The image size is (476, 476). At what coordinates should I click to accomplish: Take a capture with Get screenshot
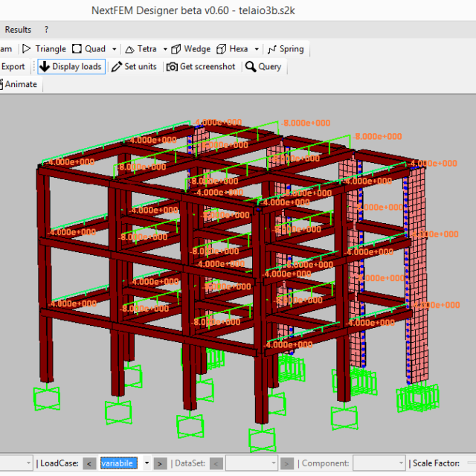coord(201,66)
